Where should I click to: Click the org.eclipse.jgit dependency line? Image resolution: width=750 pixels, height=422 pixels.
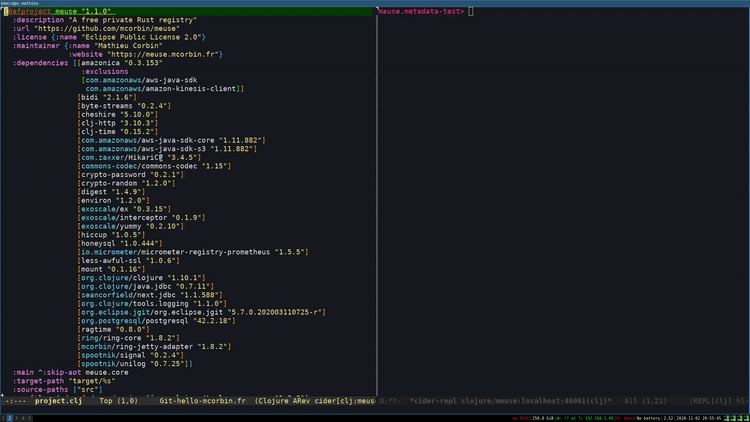pos(201,313)
